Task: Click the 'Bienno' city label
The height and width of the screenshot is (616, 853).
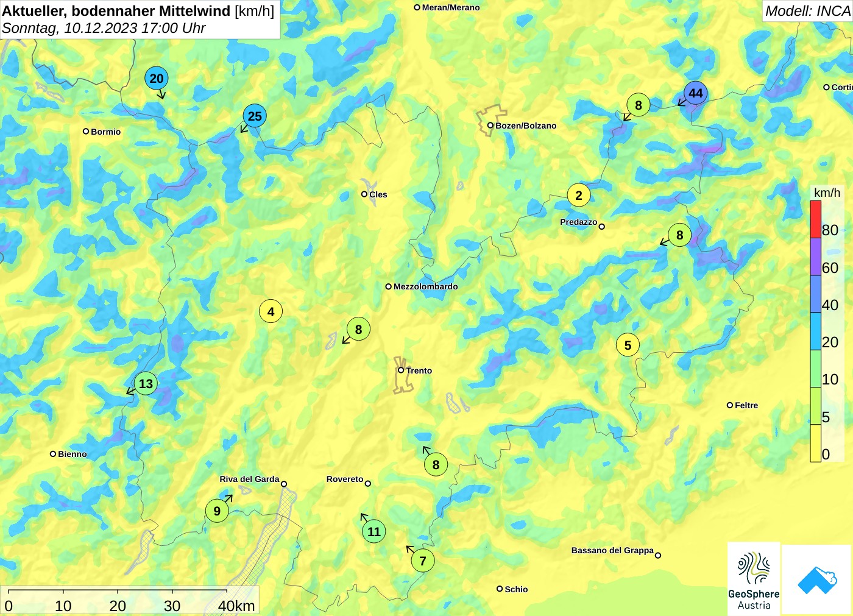Action: 73,454
